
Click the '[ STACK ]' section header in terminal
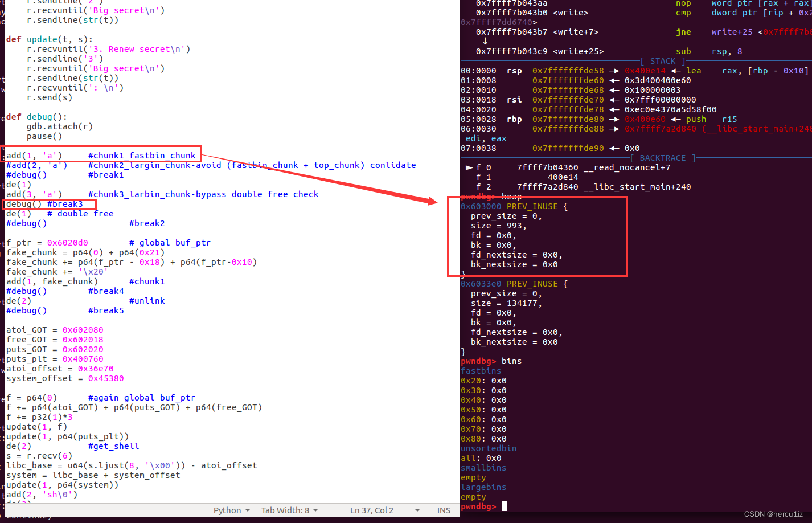point(663,61)
